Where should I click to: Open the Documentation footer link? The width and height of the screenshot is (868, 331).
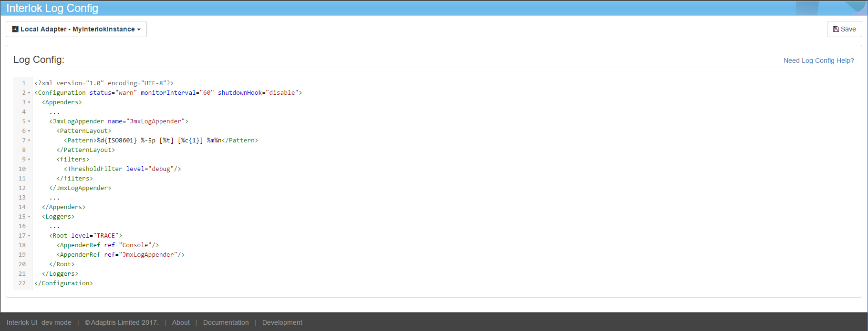(x=226, y=322)
